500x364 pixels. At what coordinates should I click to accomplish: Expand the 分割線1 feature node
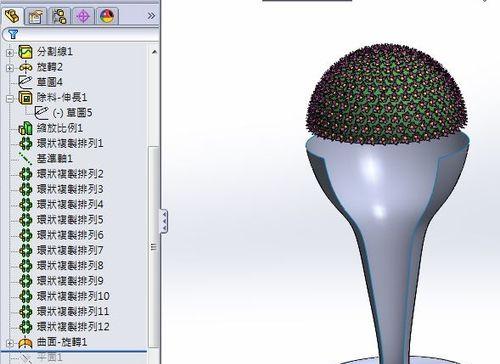(x=10, y=52)
